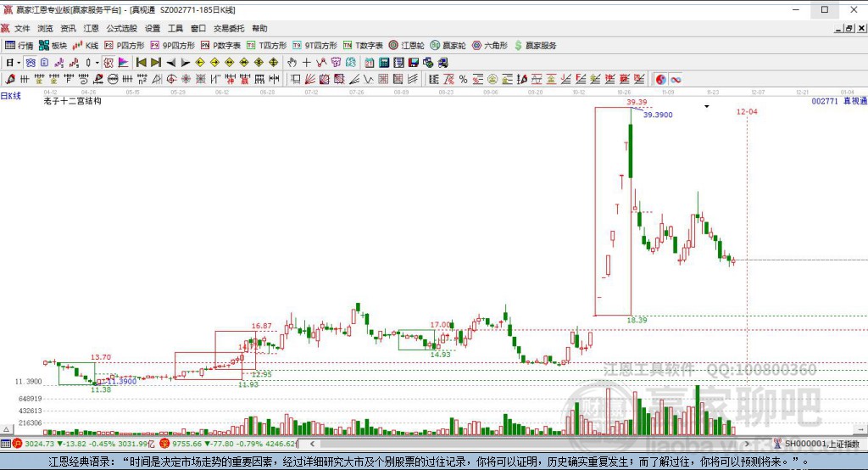Jump to last bar with skip-forward icon
The image size is (868, 470).
point(156,63)
